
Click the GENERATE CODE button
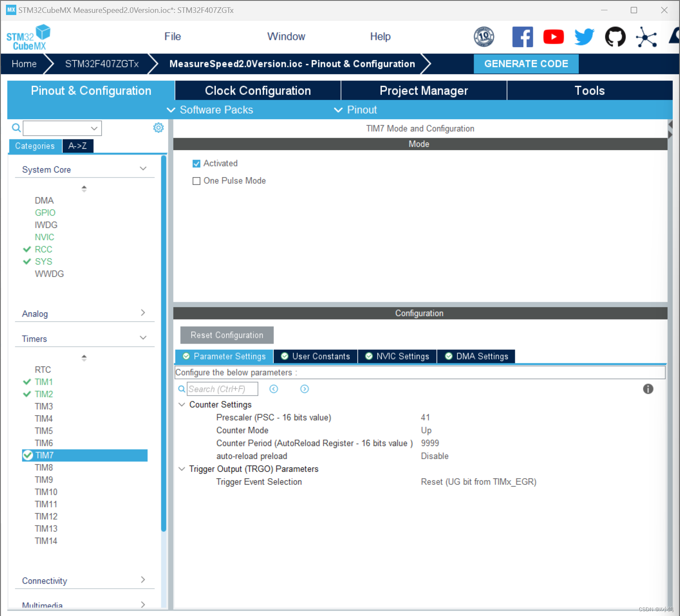click(526, 64)
